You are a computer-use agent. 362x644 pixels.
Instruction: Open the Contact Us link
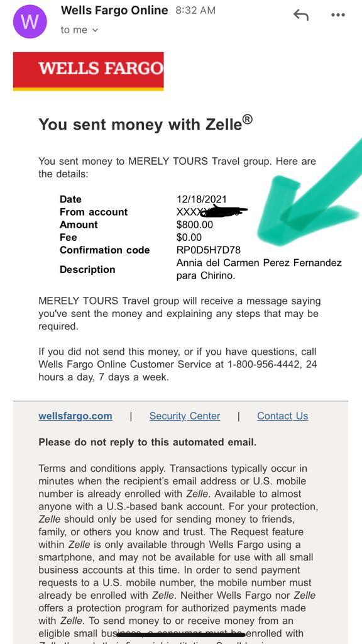(x=282, y=416)
